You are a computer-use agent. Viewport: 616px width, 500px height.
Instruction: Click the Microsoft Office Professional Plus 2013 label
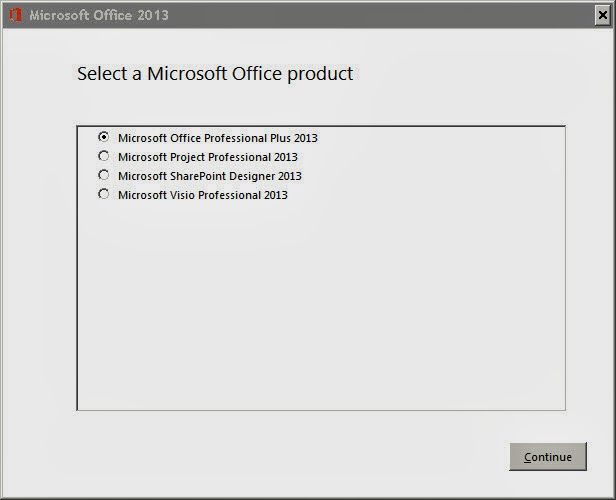(218, 138)
